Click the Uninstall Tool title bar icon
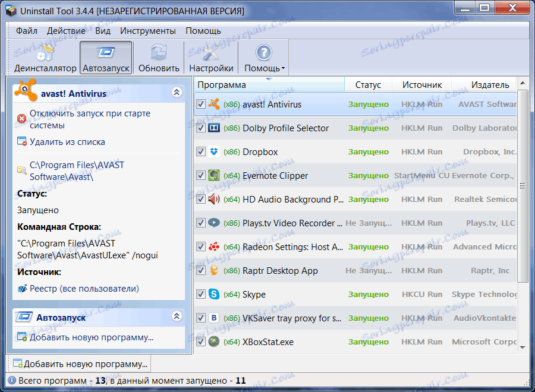Screen dimensions: 535x392 (x=11, y=11)
